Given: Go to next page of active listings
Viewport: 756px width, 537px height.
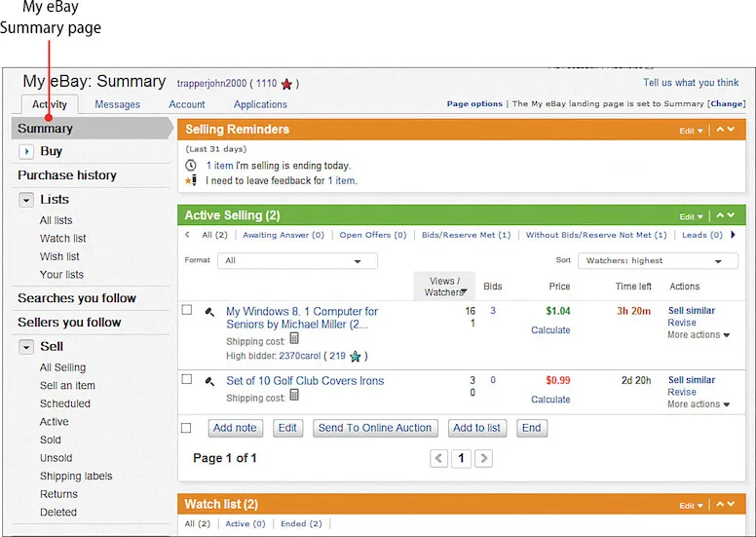Looking at the screenshot, I should pyautogui.click(x=483, y=458).
